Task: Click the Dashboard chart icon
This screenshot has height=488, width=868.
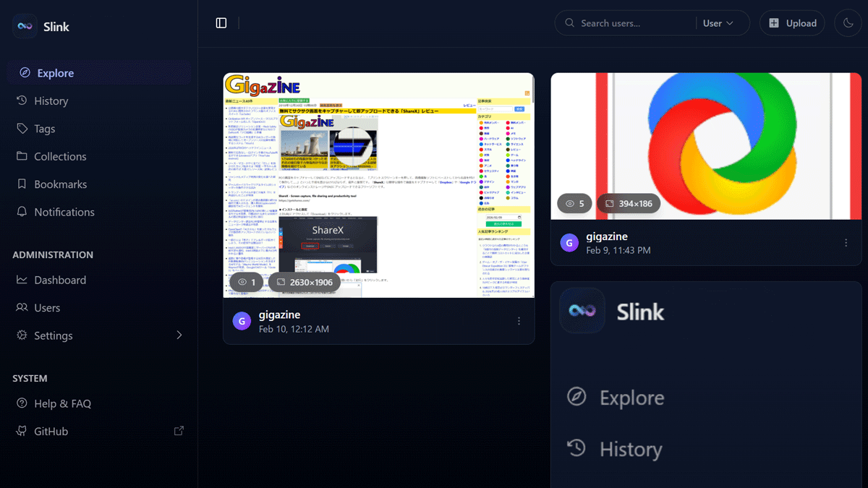Action: (x=22, y=280)
